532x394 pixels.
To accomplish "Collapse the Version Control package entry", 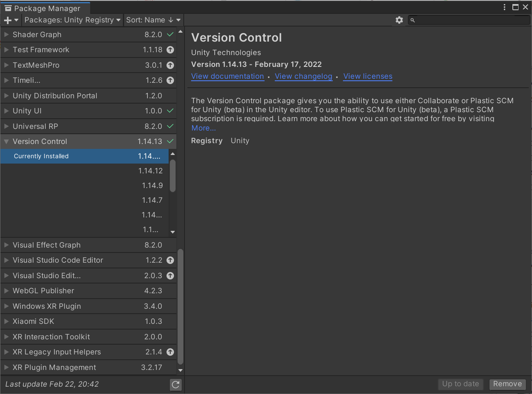I will click(7, 142).
